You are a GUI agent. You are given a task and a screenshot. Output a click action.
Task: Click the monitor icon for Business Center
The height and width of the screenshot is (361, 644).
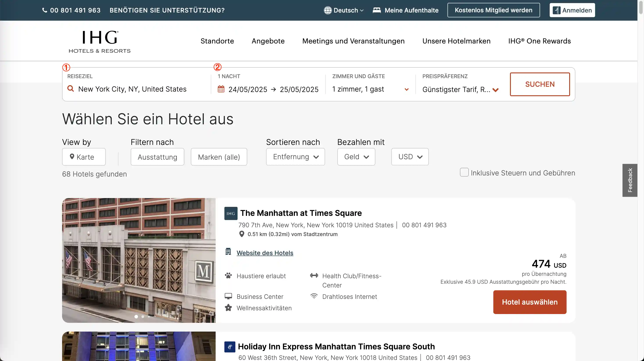point(228,296)
